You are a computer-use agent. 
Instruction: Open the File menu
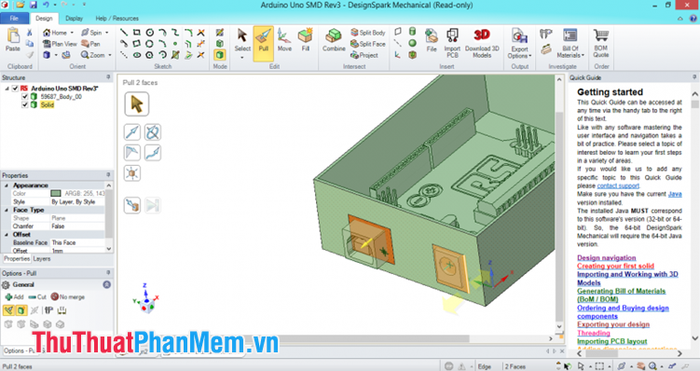click(x=14, y=18)
